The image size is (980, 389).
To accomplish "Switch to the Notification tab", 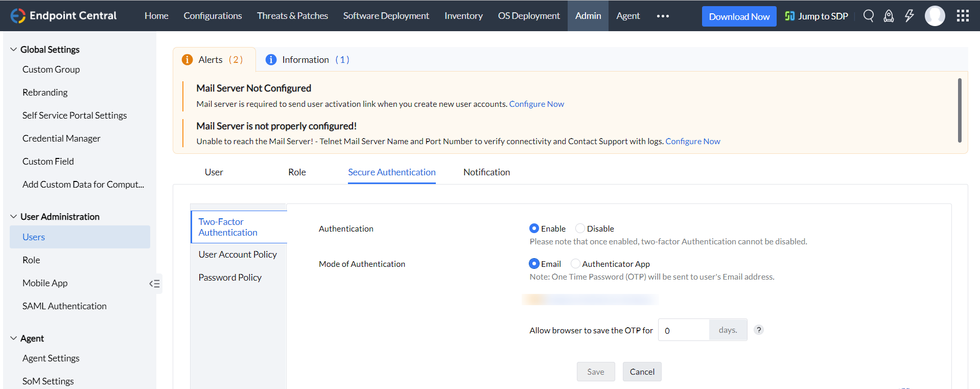I will click(x=486, y=172).
